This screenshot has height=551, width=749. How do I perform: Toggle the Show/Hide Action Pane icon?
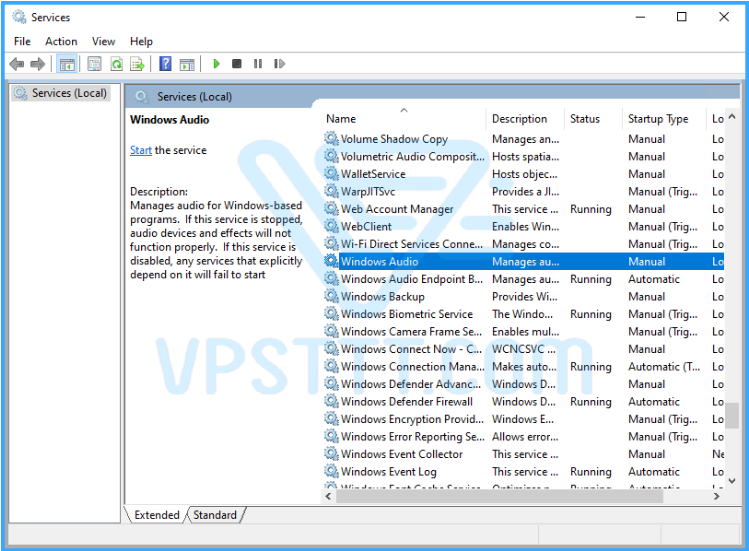(x=187, y=64)
